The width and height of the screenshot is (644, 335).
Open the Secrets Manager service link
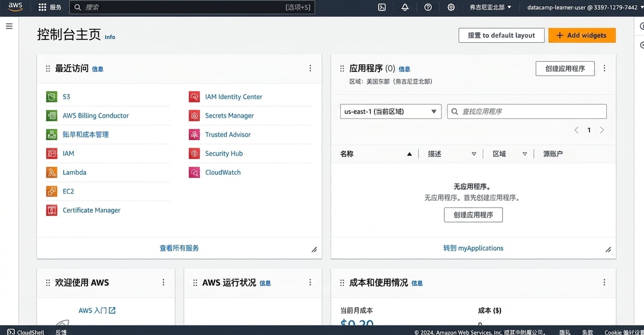click(x=229, y=116)
